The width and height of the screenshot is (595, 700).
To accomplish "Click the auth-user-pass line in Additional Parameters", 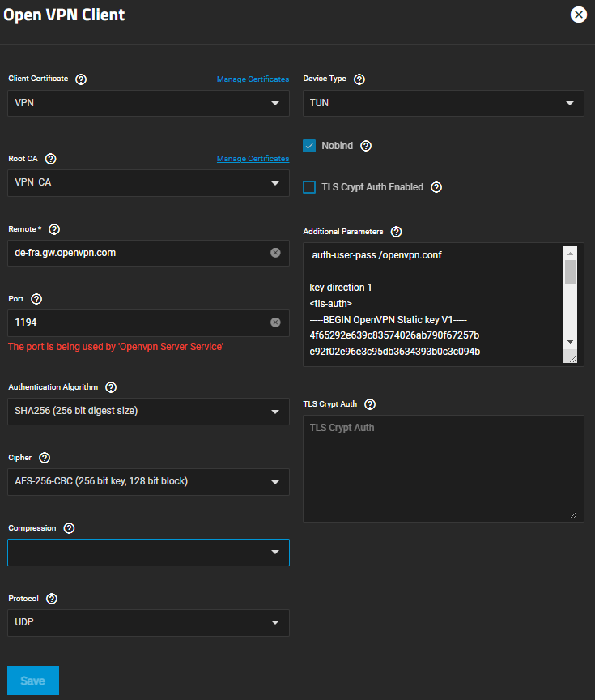I will click(x=376, y=255).
